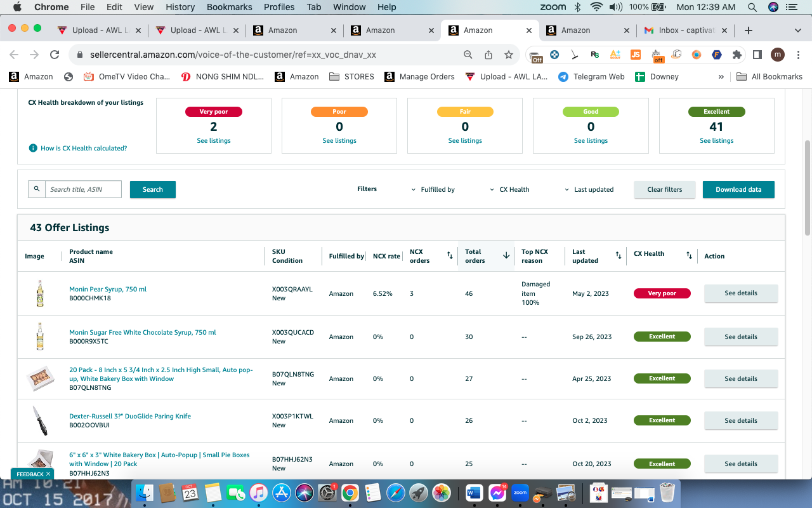Viewport: 812px width, 508px height.
Task: Open How is CX Health calculated link
Action: click(84, 148)
